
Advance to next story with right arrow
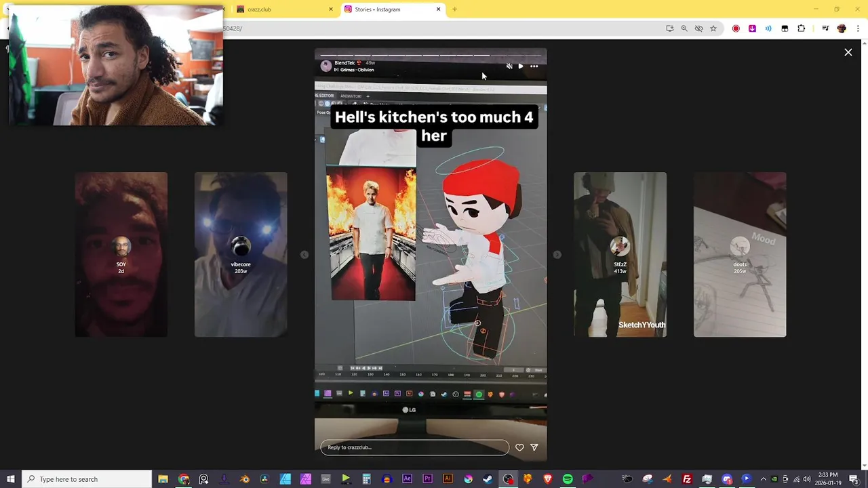coord(557,255)
